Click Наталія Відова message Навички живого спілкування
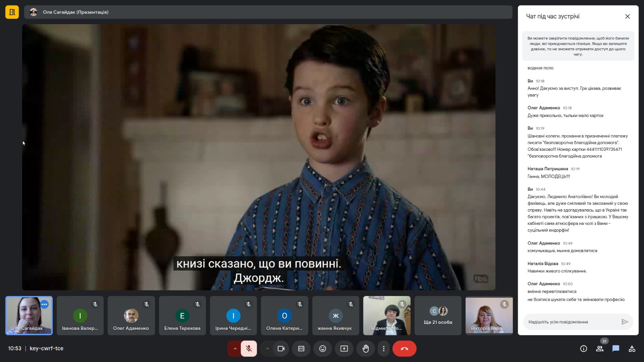Screen dimensions: 644x362 pos(557,271)
